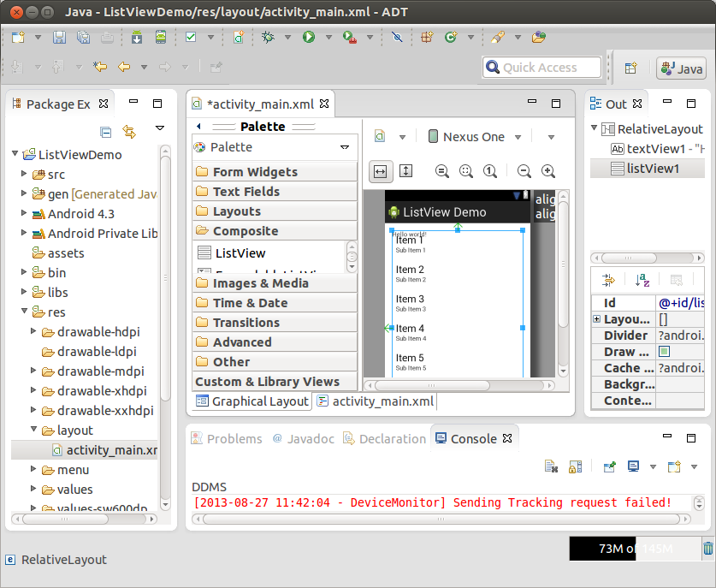Open the Nexus One device dropdown
The width and height of the screenshot is (716, 588).
pyautogui.click(x=519, y=136)
